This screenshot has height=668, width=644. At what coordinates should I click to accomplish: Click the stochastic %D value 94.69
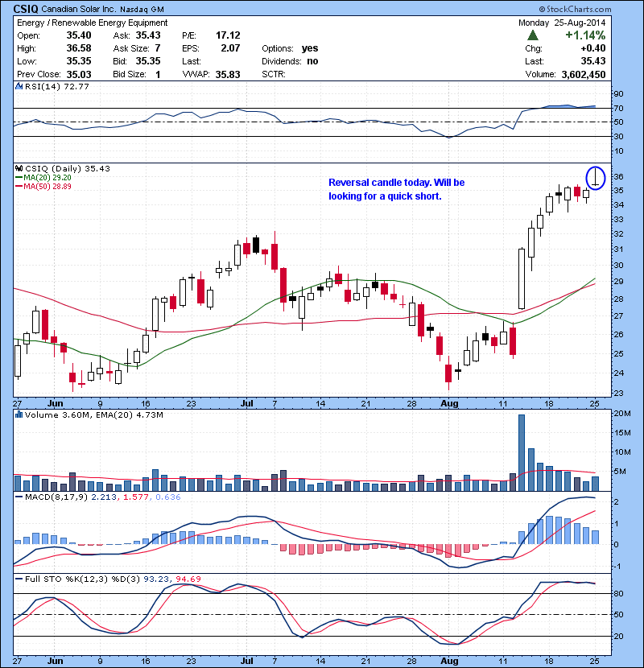tap(188, 579)
